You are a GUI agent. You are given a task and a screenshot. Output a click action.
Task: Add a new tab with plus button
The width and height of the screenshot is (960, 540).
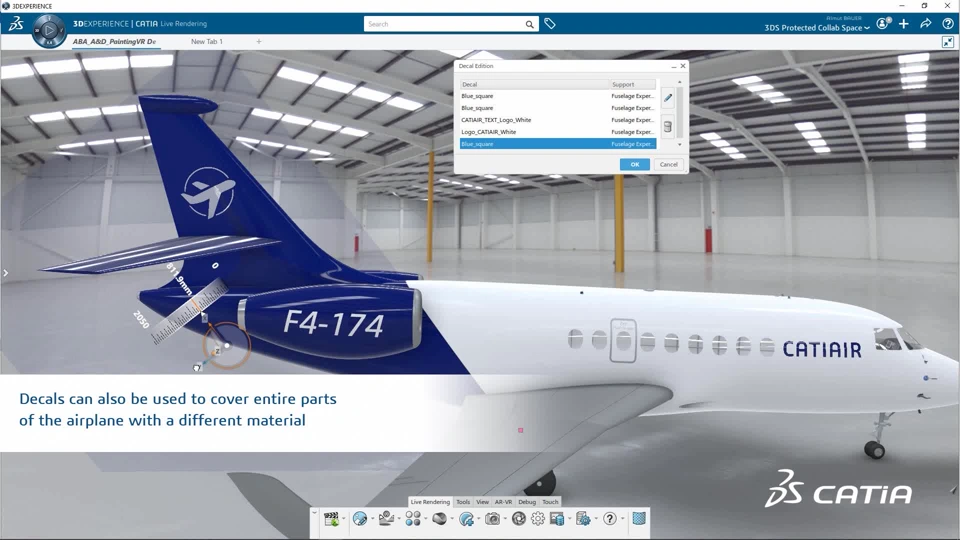(x=259, y=42)
